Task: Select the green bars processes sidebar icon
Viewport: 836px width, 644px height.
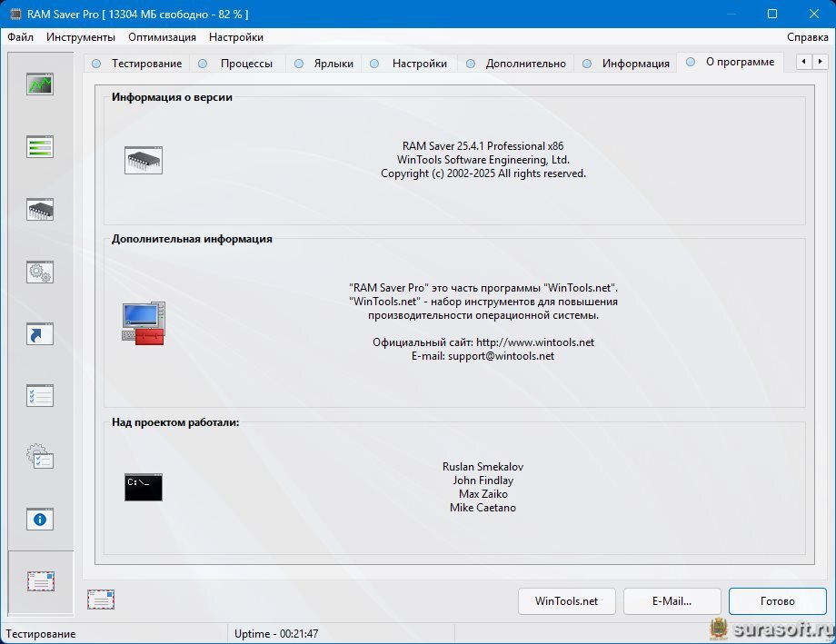Action: point(40,146)
